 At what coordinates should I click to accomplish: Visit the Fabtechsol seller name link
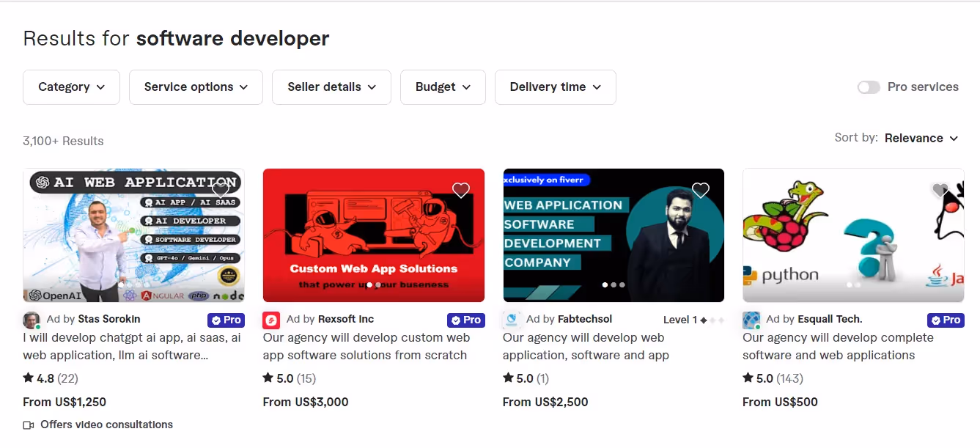click(585, 319)
